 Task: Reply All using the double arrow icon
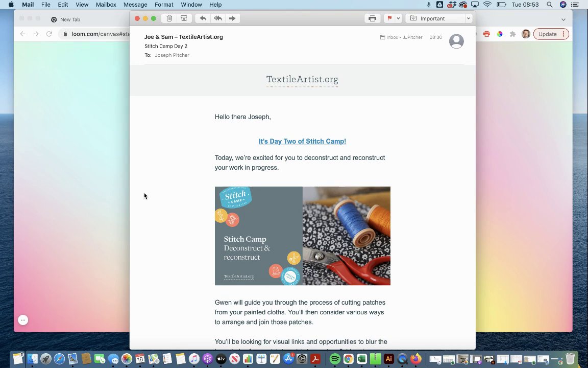[217, 18]
